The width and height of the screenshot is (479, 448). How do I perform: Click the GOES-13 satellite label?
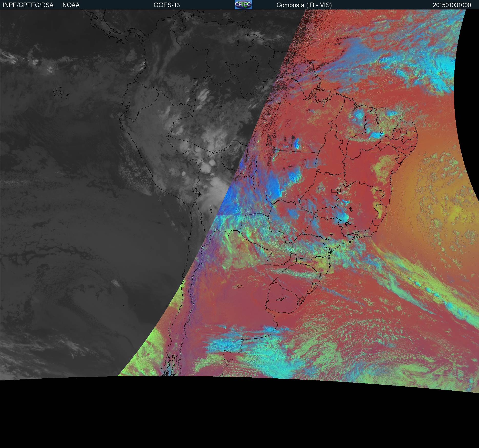point(166,5)
